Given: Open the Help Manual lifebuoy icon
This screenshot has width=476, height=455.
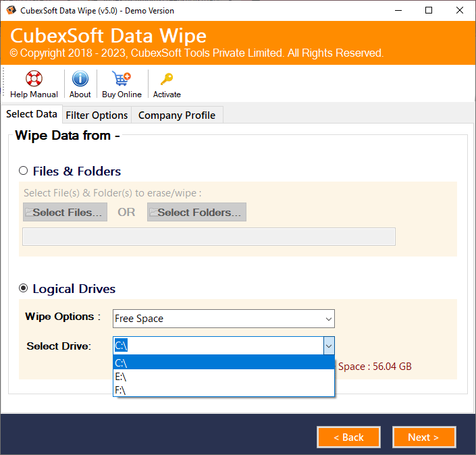Looking at the screenshot, I should [x=34, y=78].
